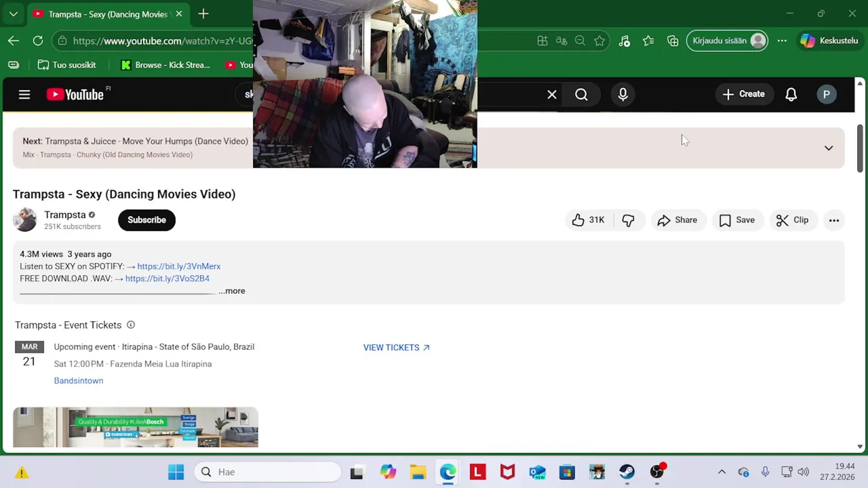Click VIEW TICKETS link
Viewport: 868px width, 488px height.
click(x=396, y=347)
